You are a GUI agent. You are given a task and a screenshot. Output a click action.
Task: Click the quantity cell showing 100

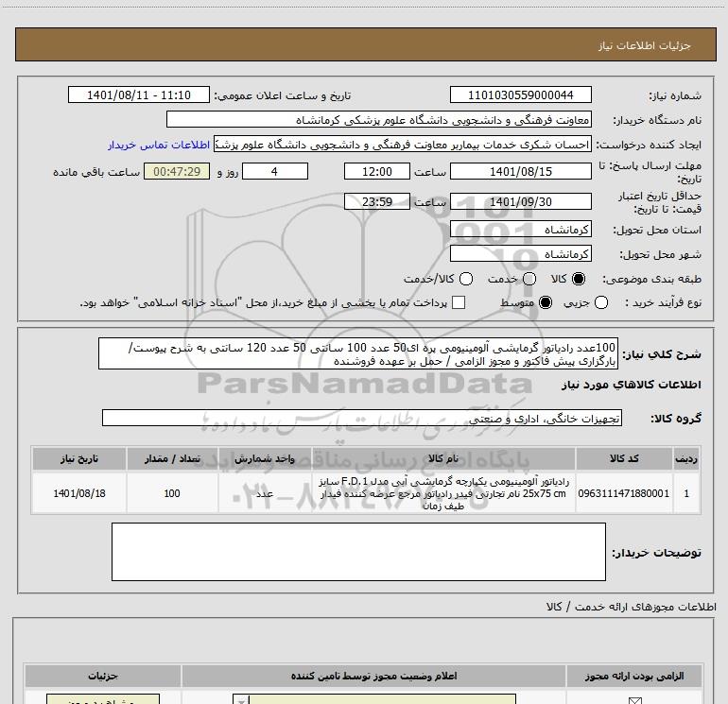tap(172, 493)
